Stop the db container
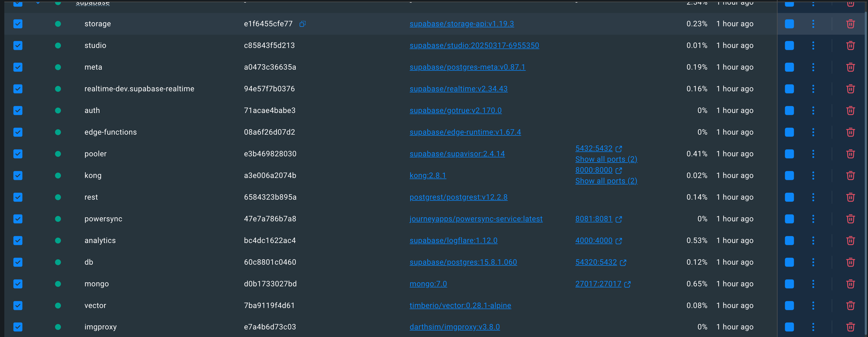This screenshot has width=868, height=337. point(789,262)
